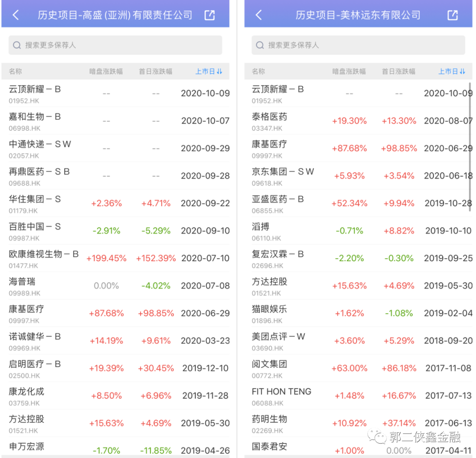The height and width of the screenshot is (458, 476).
Task: Open FIT HON TENG stock row
Action: coord(358,396)
